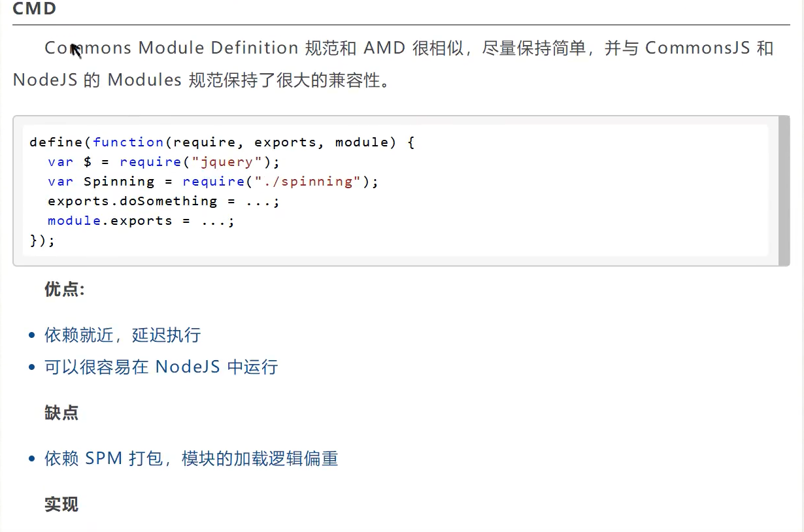Click the word AMD in the paragraph
Screen dimensions: 804x532
pos(385,48)
